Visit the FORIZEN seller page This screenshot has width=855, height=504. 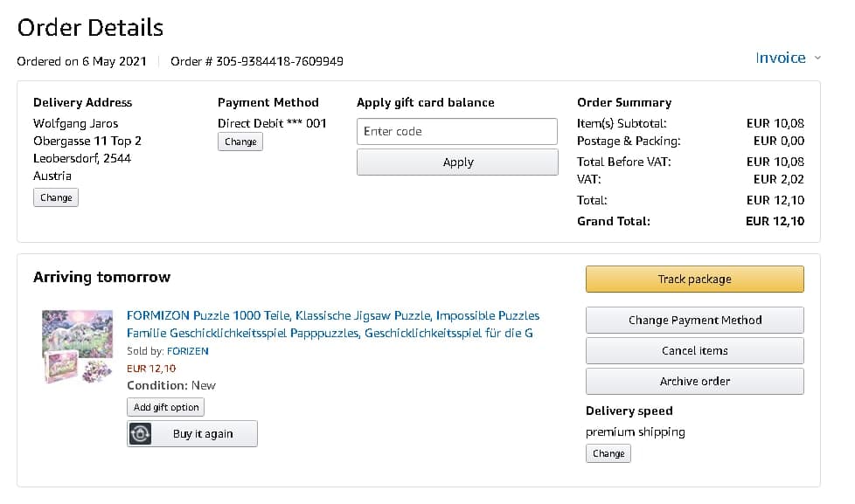click(x=187, y=351)
